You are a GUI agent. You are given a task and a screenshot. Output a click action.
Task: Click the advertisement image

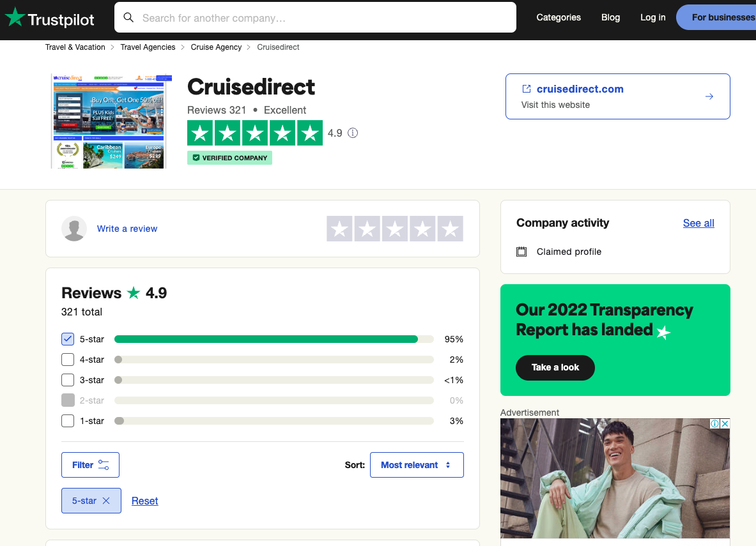click(x=615, y=478)
